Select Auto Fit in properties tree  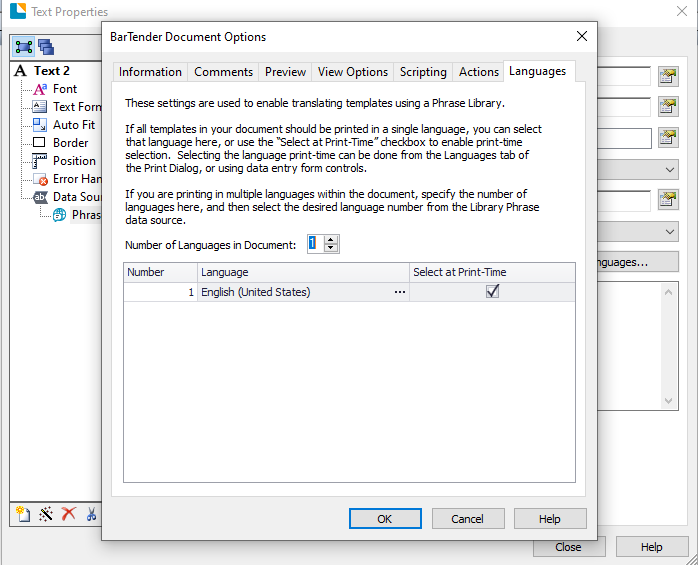tap(74, 125)
